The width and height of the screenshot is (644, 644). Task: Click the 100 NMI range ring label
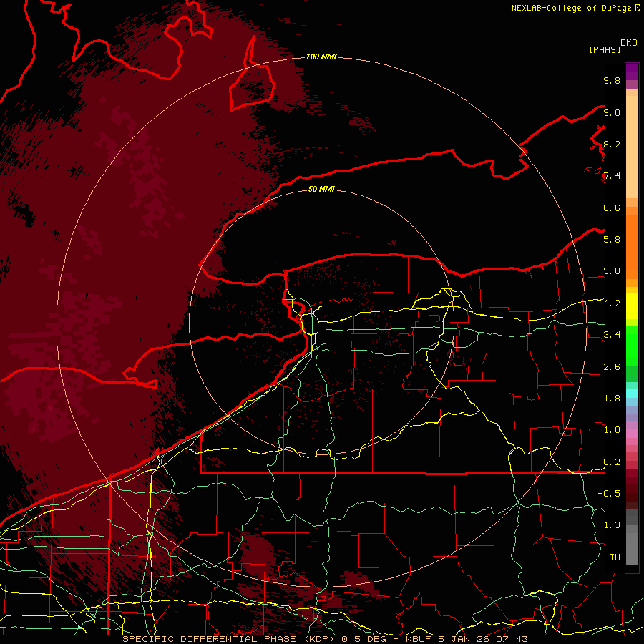[321, 57]
